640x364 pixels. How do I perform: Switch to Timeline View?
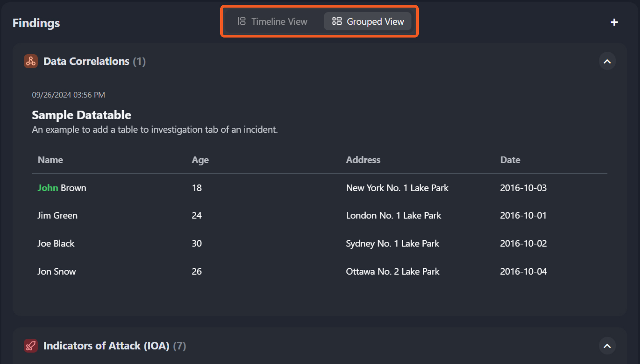[x=273, y=21]
